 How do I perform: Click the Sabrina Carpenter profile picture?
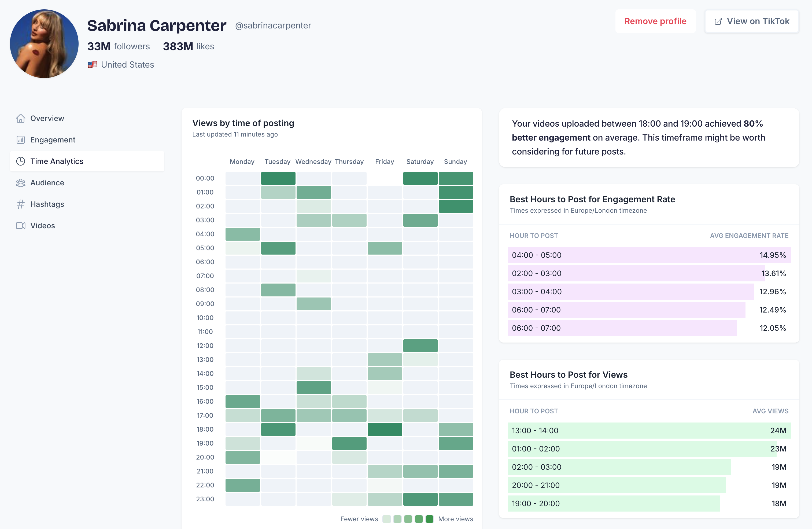click(44, 44)
